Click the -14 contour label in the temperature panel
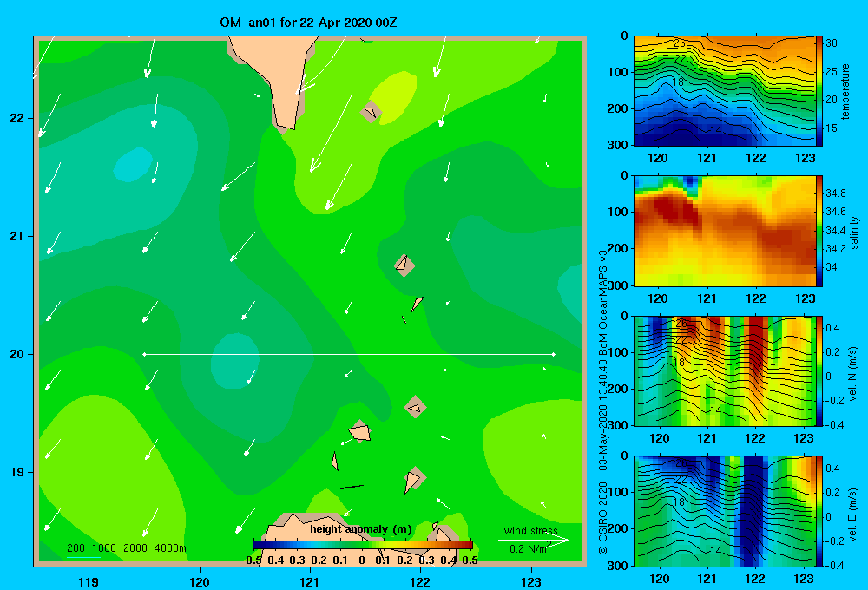The height and width of the screenshot is (590, 868). point(714,129)
